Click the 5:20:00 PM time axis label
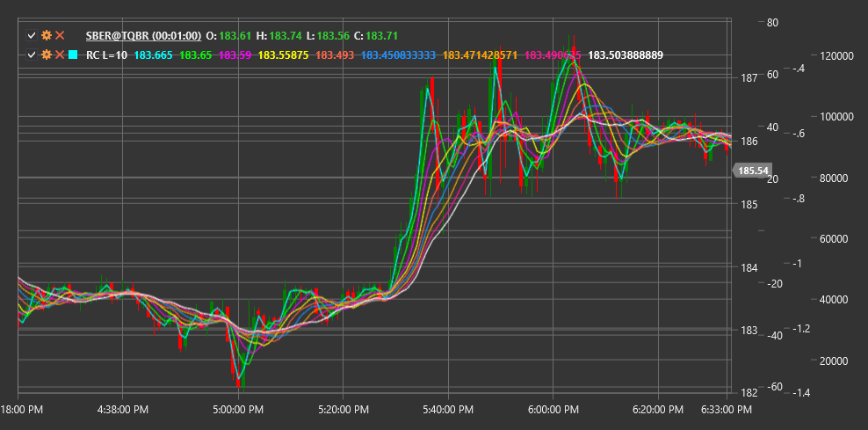868x430 pixels. tap(343, 410)
